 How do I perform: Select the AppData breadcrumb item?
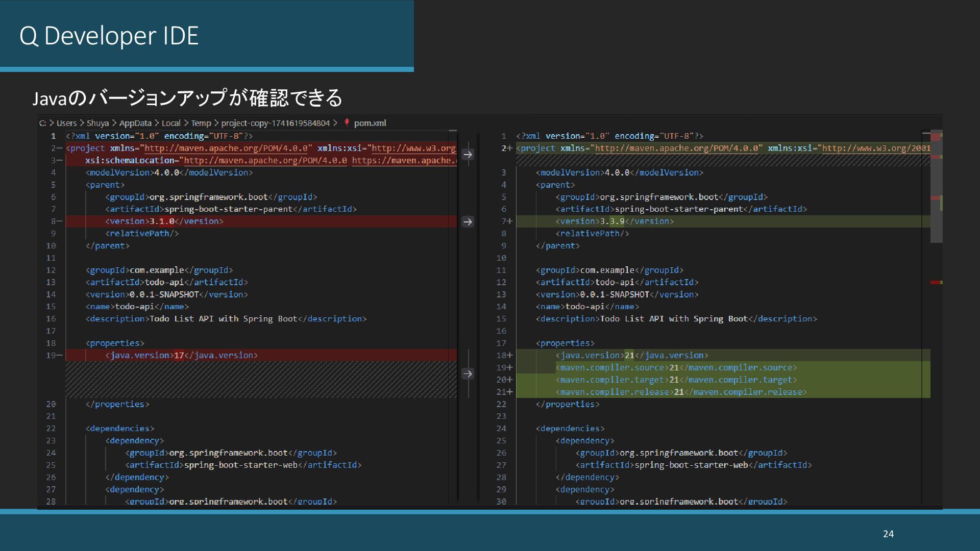(x=135, y=123)
